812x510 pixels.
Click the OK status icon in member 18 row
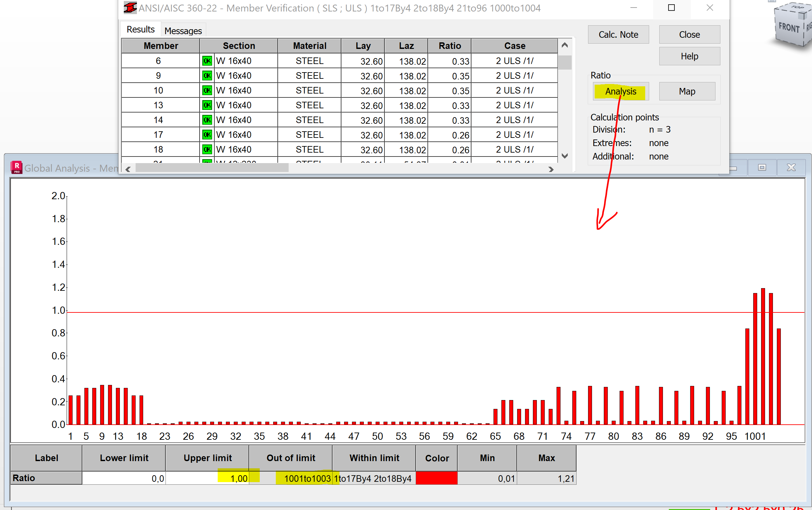[207, 149]
